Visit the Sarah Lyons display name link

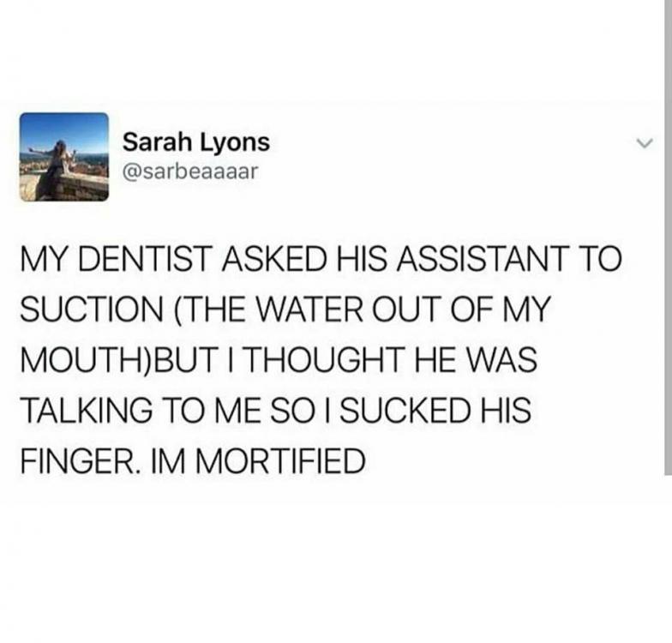[196, 142]
